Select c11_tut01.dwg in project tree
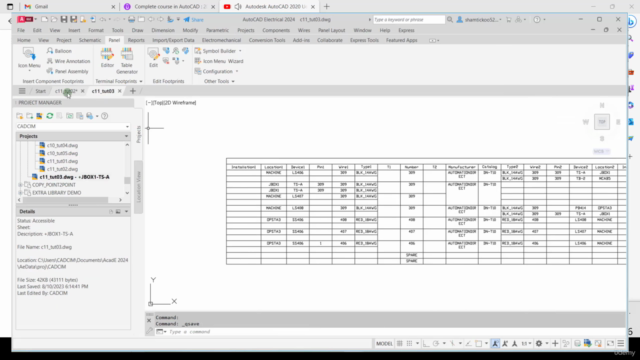 pyautogui.click(x=62, y=161)
